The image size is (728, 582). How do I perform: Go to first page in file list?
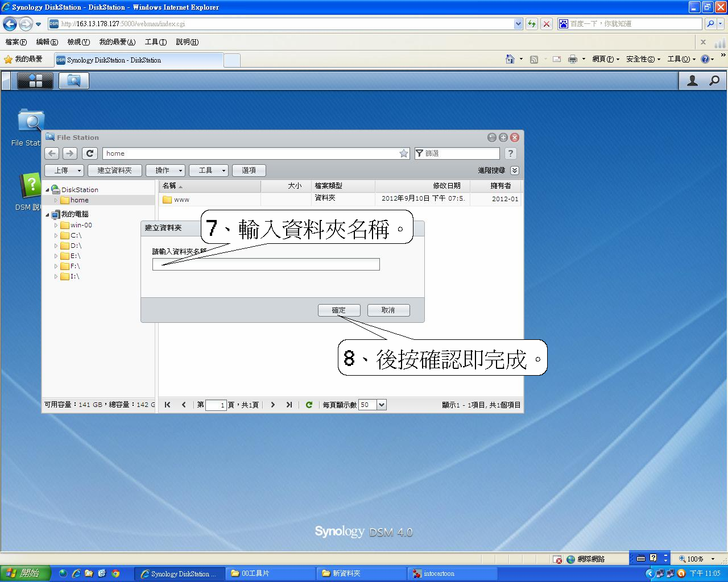pos(167,405)
